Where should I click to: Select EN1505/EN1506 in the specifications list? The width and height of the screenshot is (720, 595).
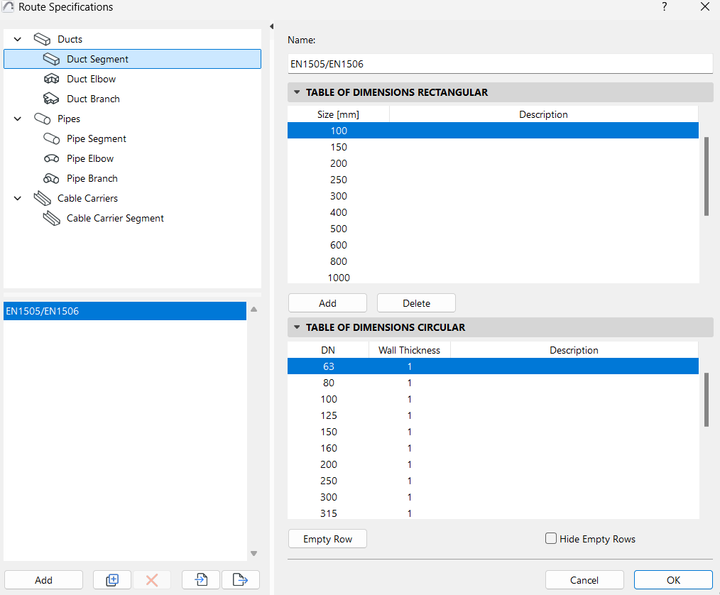[x=125, y=311]
